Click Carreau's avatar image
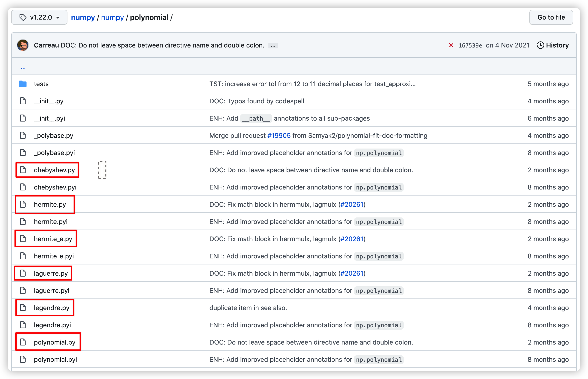Screen dimensions: 588x379 [23, 45]
